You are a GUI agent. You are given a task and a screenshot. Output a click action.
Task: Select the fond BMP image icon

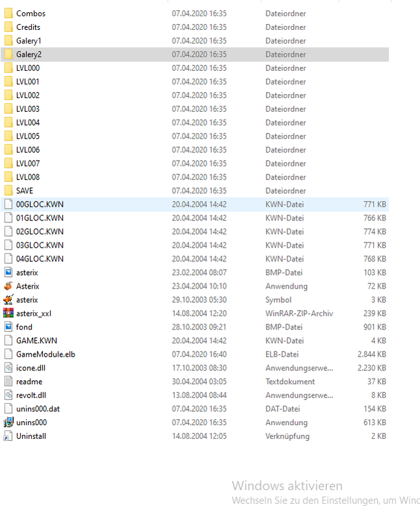click(x=8, y=327)
